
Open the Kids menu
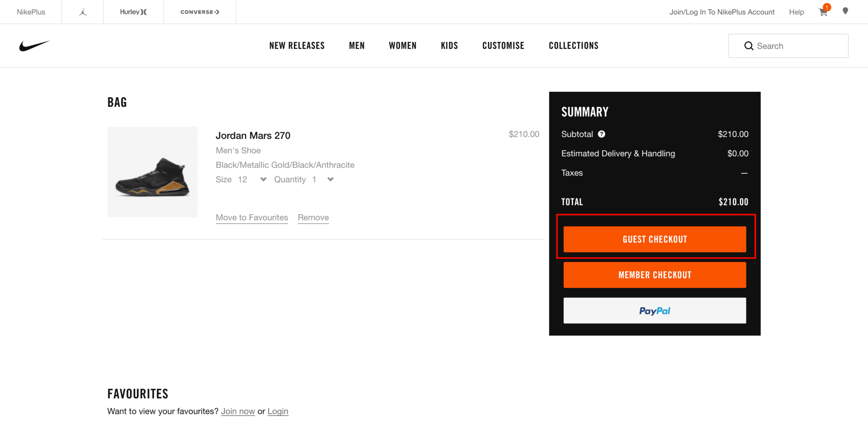pyautogui.click(x=449, y=46)
